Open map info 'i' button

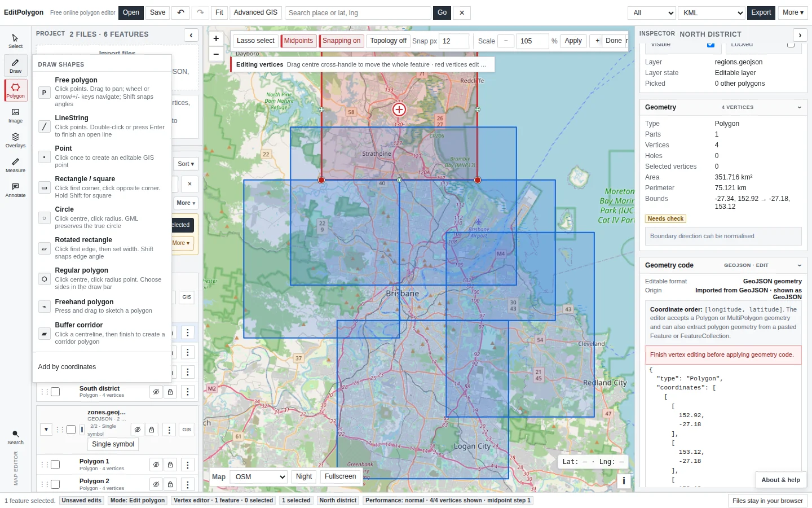tap(624, 481)
